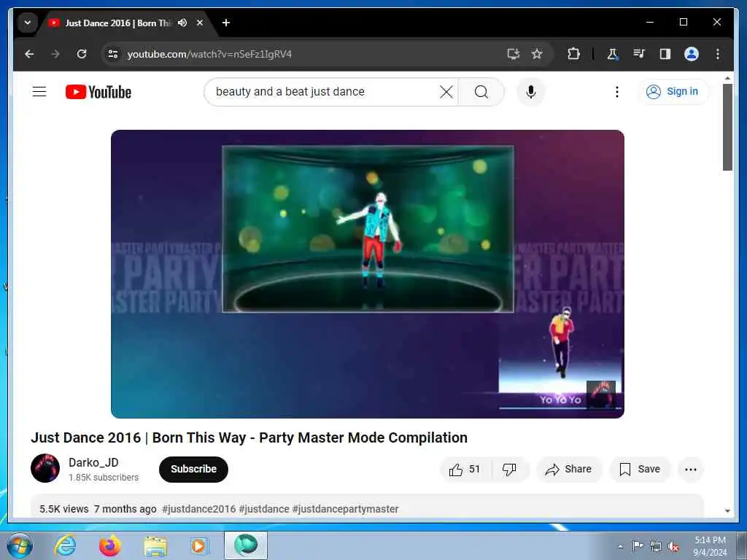Image resolution: width=747 pixels, height=560 pixels.
Task: Open the Action Center flag icon
Action: pos(638,545)
